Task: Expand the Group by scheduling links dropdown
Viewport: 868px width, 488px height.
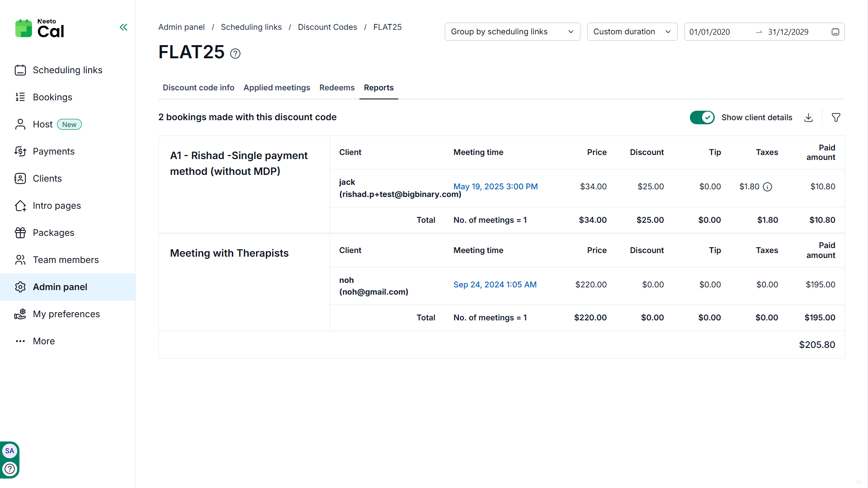Action: (512, 32)
